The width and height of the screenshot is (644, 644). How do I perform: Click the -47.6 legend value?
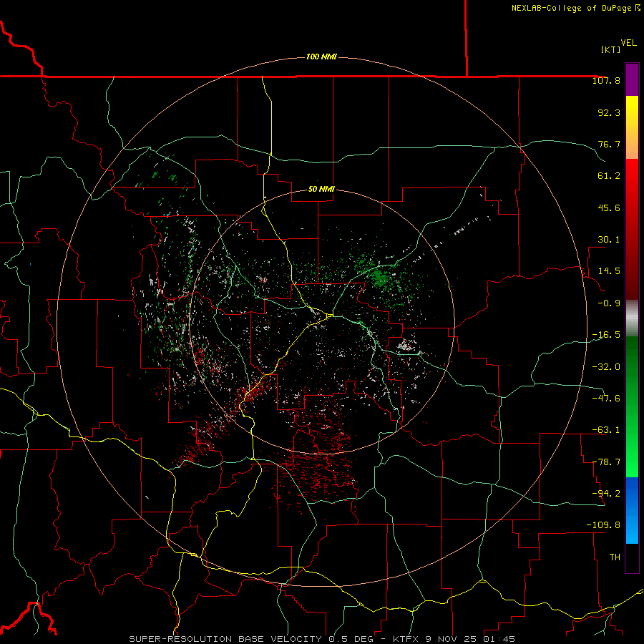coord(606,398)
